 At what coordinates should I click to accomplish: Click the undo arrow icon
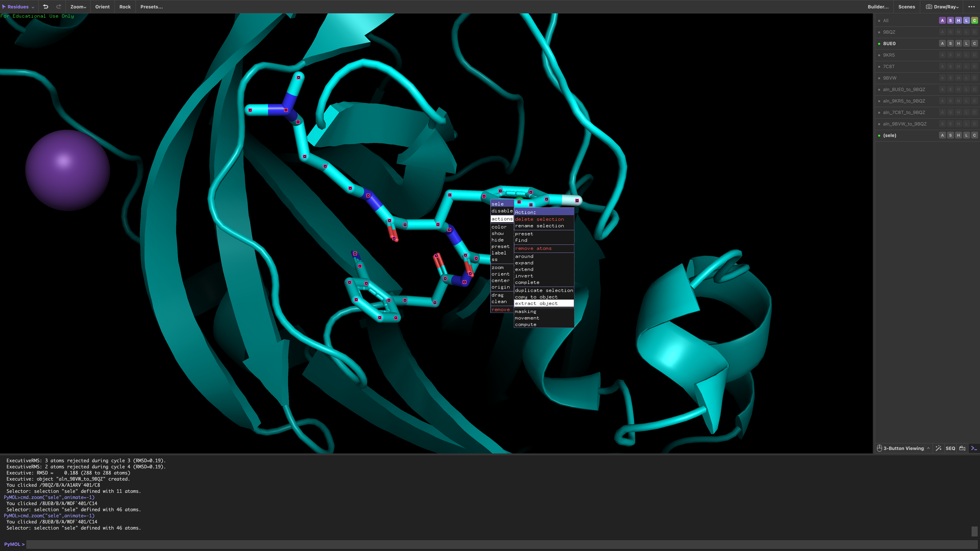click(x=46, y=7)
